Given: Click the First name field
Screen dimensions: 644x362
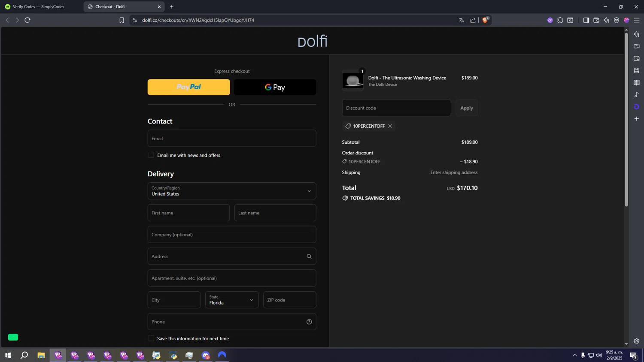Looking at the screenshot, I should [x=188, y=213].
